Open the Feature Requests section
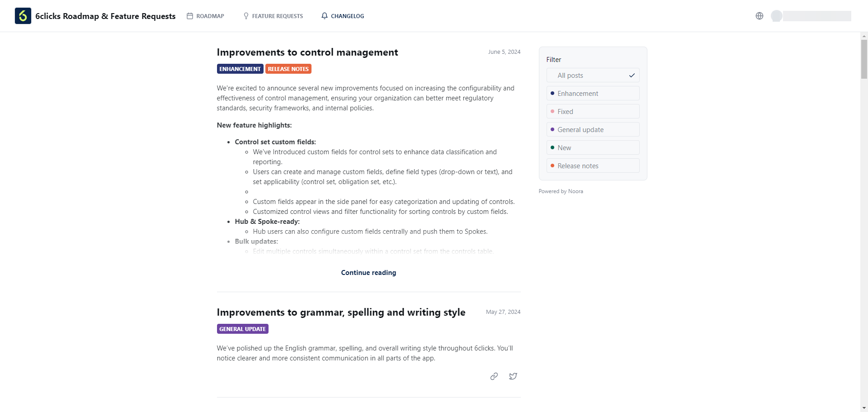Screen dimensions: 868x412 point(277,16)
